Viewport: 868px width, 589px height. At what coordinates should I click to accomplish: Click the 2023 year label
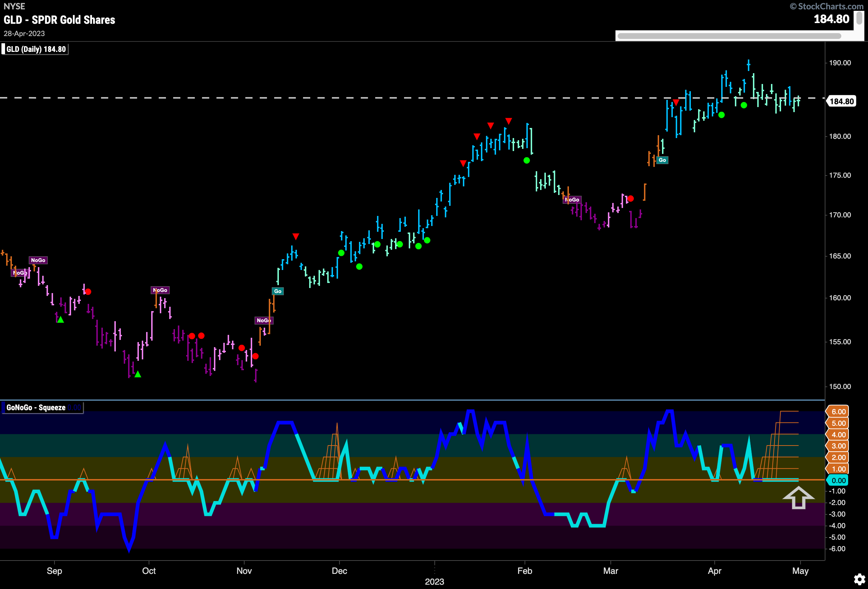(434, 581)
